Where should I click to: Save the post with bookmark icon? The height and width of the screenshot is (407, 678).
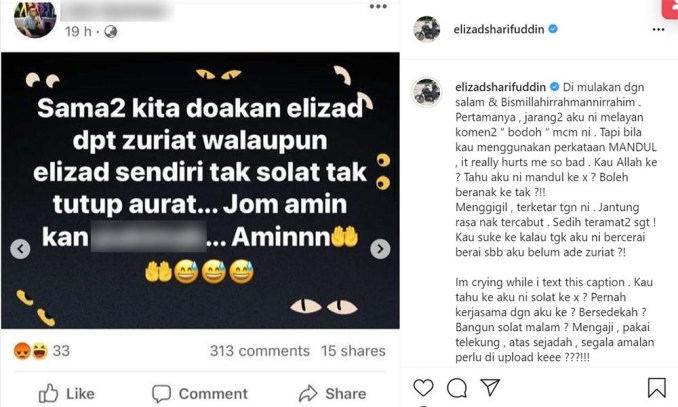656,387
